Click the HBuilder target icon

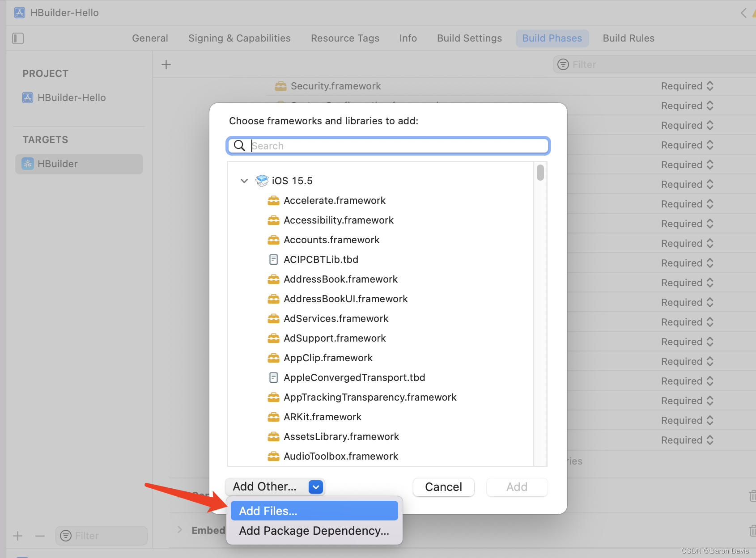[x=28, y=164]
